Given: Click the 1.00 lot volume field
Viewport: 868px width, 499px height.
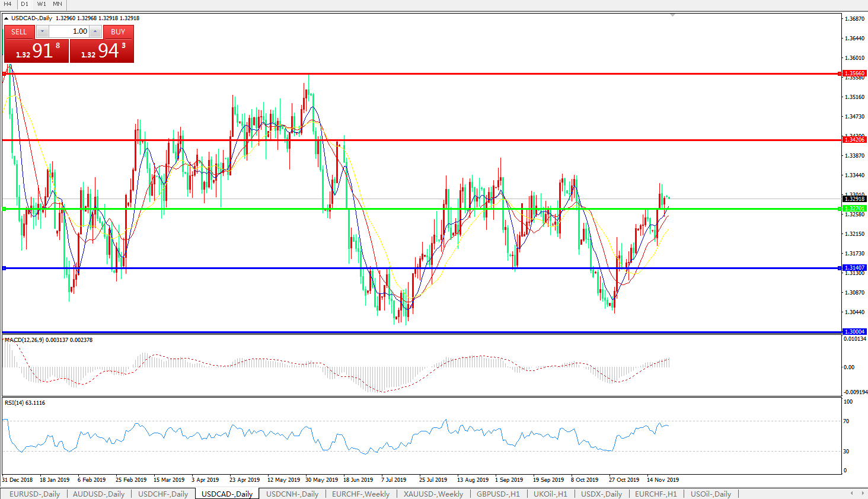Looking at the screenshot, I should click(69, 31).
